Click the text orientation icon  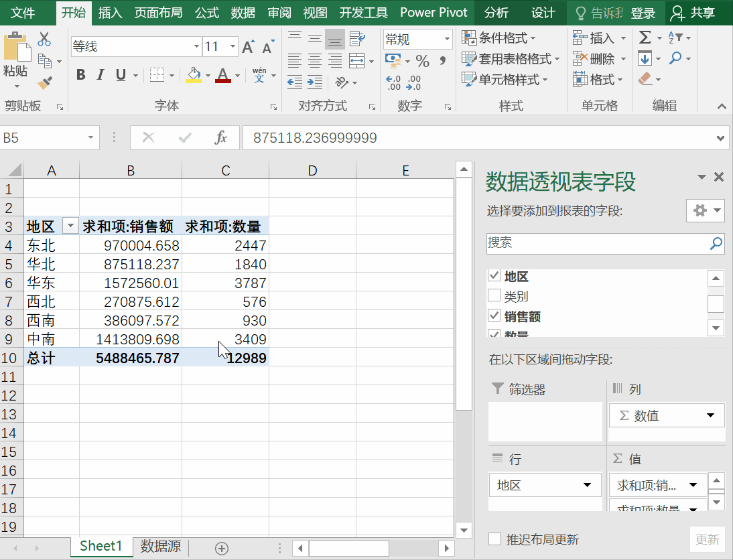tap(342, 83)
